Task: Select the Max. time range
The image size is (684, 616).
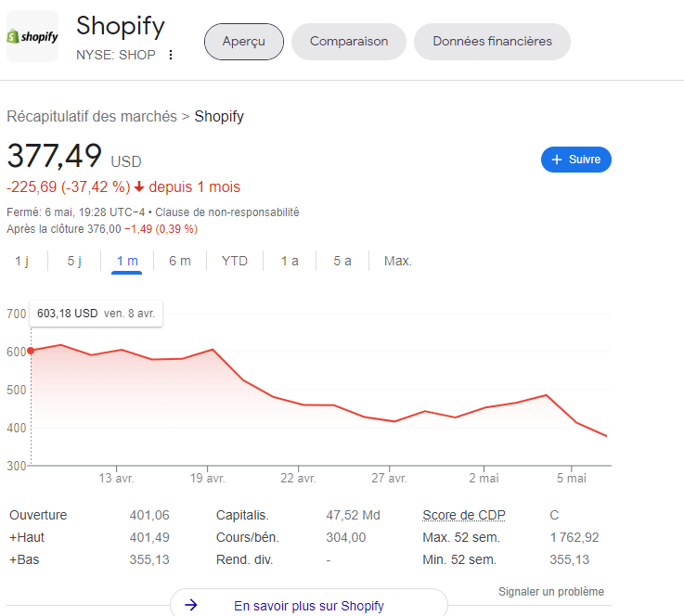Action: [x=397, y=261]
